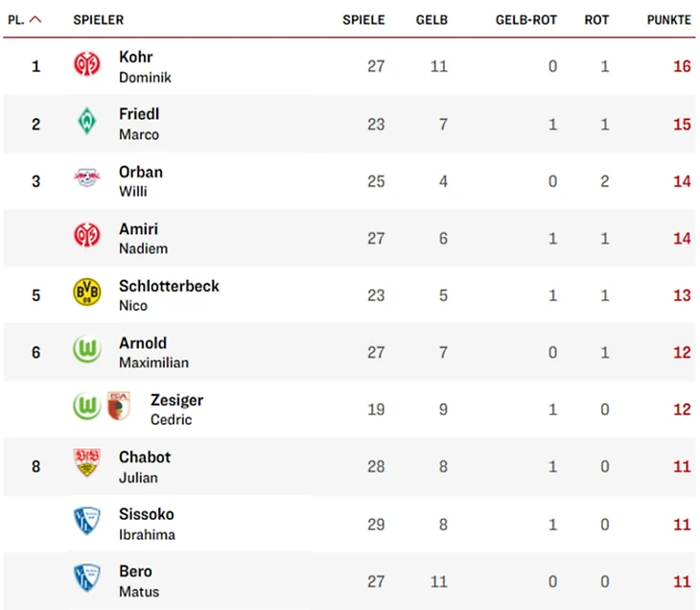Sort table by GELB column
Image resolution: width=700 pixels, height=610 pixels.
coord(432,20)
